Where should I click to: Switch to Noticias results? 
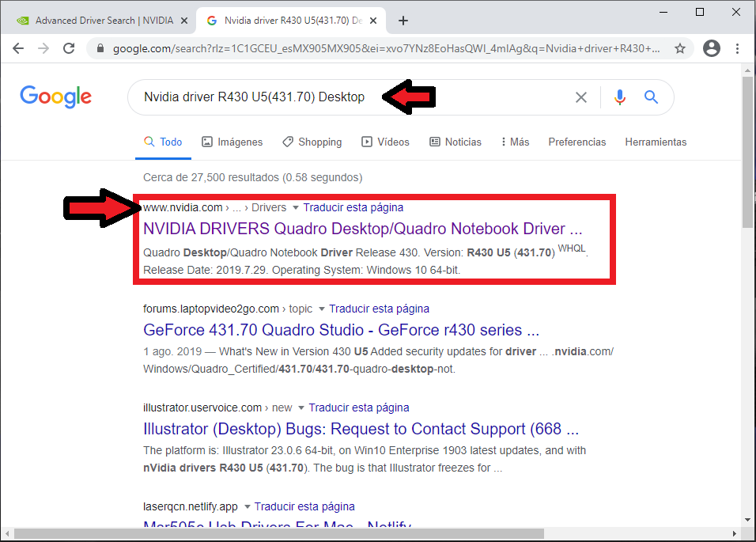click(455, 142)
